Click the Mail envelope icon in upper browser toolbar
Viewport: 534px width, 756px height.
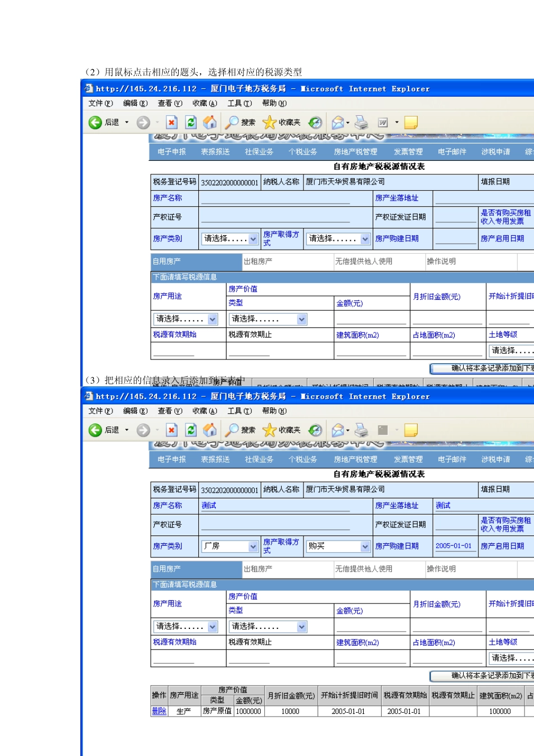pyautogui.click(x=338, y=122)
